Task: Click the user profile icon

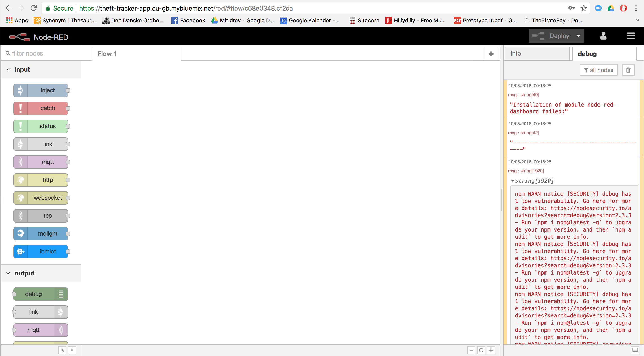Action: coord(603,36)
